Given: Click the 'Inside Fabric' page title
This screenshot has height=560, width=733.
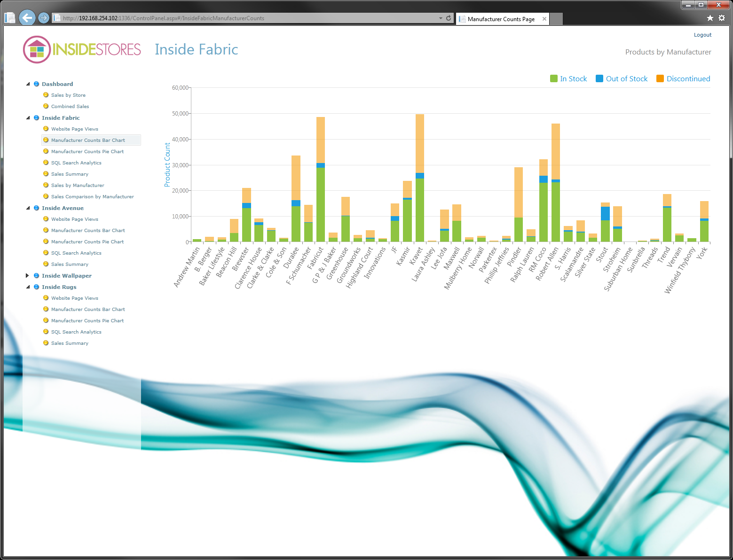Looking at the screenshot, I should [197, 49].
